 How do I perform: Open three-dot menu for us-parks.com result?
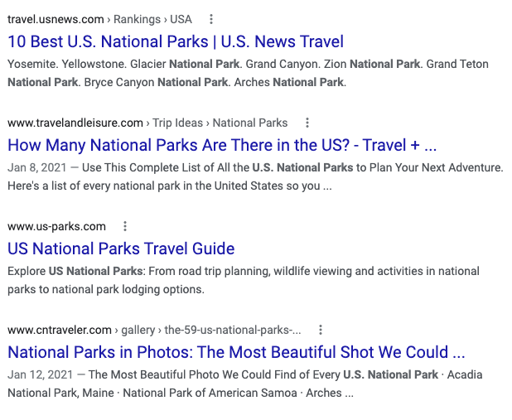point(125,226)
